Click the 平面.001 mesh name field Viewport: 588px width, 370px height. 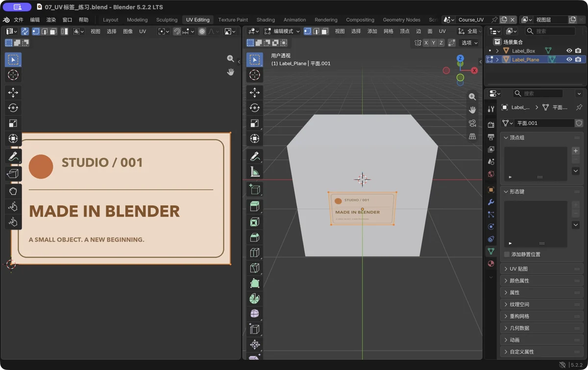544,123
